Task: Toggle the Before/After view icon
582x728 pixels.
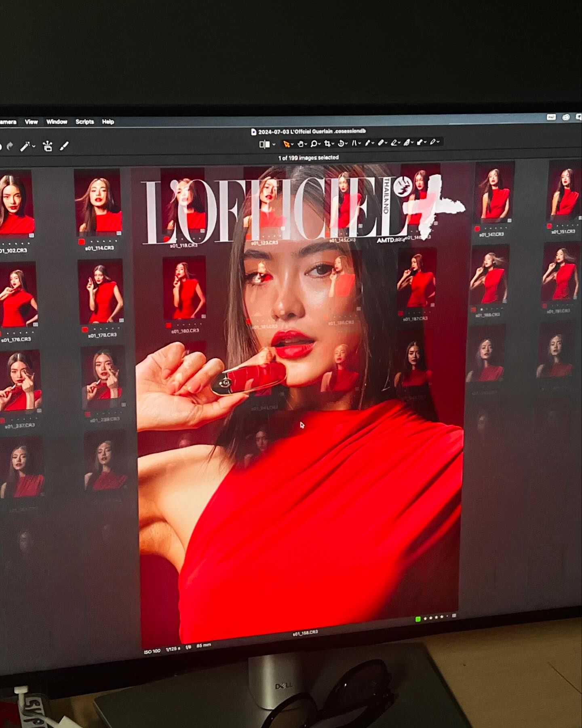Action: point(264,144)
